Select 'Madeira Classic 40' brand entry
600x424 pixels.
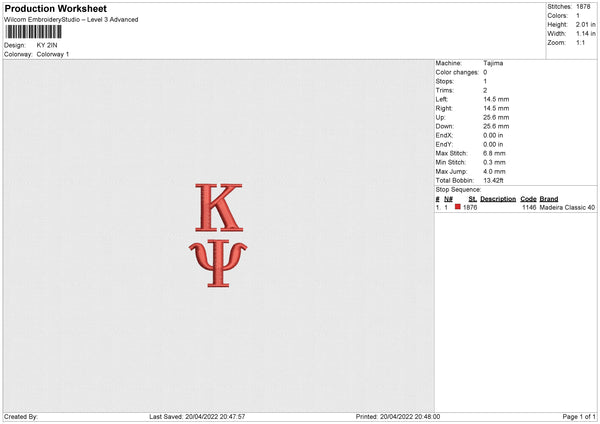tap(567, 207)
